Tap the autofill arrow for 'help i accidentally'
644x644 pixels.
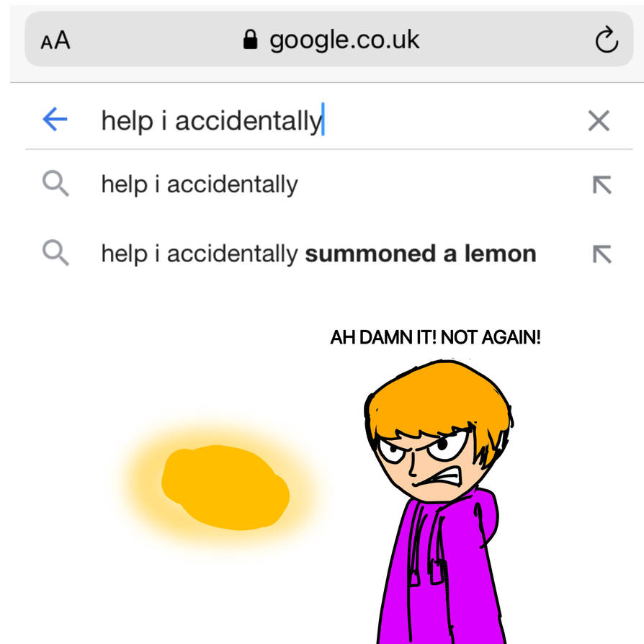(602, 184)
